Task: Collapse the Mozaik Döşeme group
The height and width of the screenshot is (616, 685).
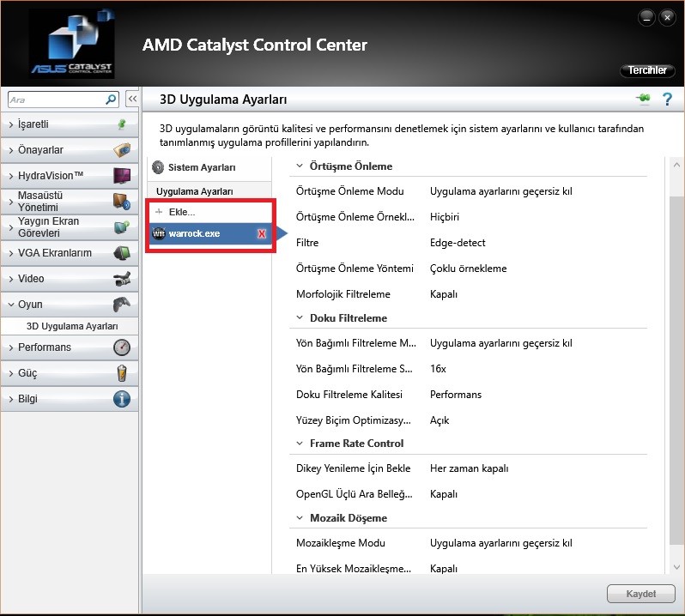Action: click(x=300, y=518)
